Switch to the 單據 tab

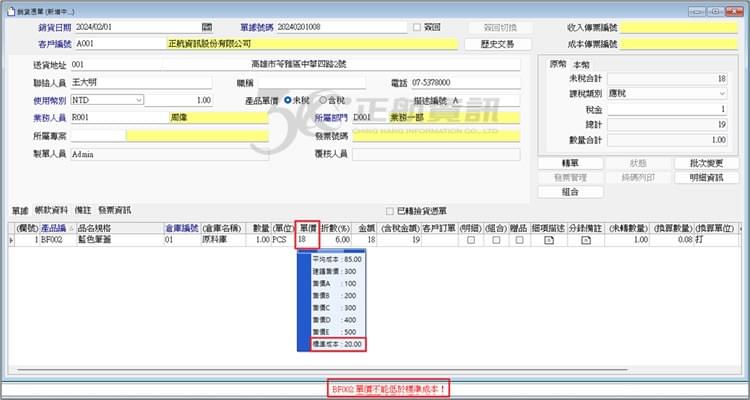[20, 211]
